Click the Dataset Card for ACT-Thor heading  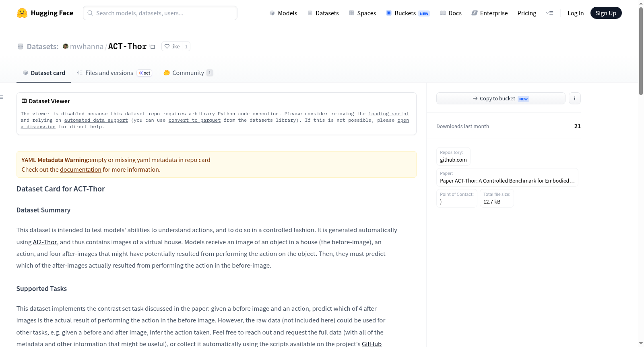(x=60, y=189)
